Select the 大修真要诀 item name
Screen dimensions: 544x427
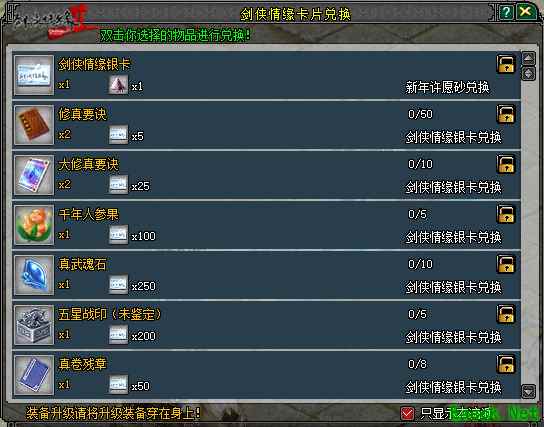[x=88, y=164]
